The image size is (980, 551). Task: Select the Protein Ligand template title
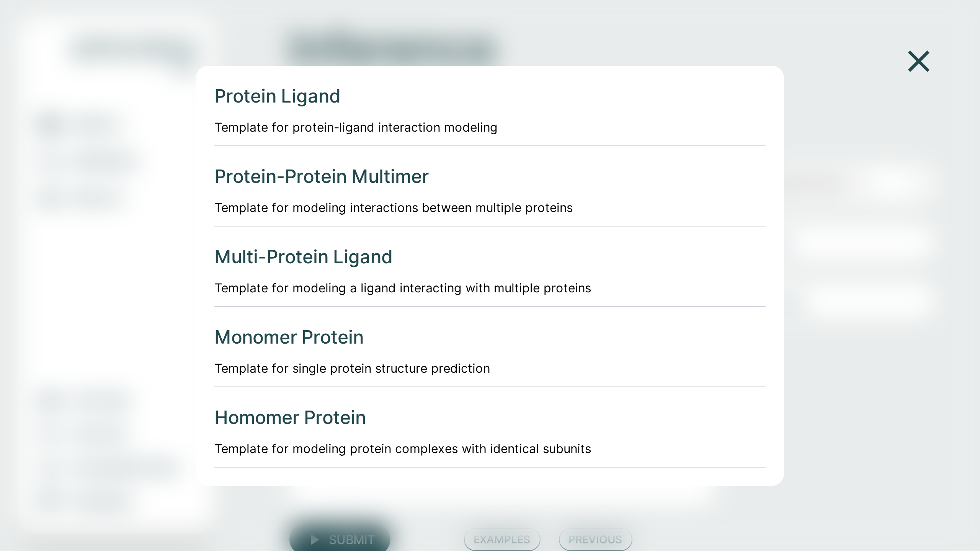tap(277, 96)
